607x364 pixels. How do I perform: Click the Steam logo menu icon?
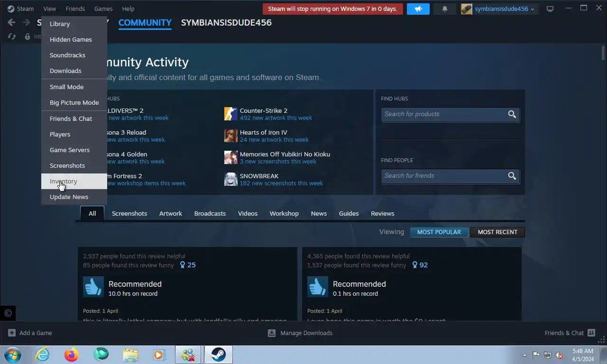click(11, 9)
